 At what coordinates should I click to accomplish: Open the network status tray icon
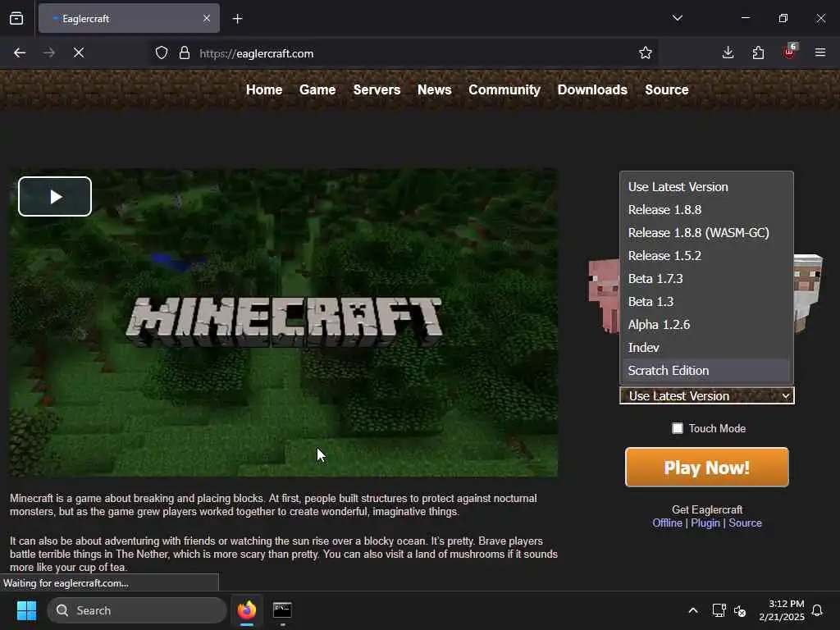tap(719, 610)
